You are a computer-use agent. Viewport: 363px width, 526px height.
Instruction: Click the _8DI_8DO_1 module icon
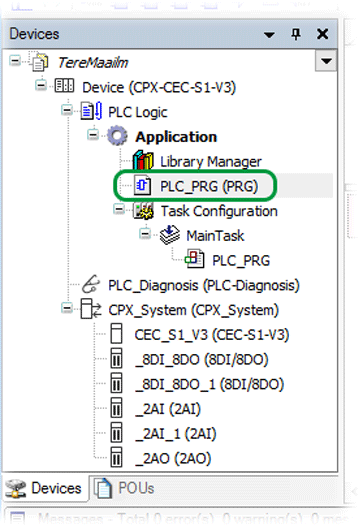[x=116, y=383]
